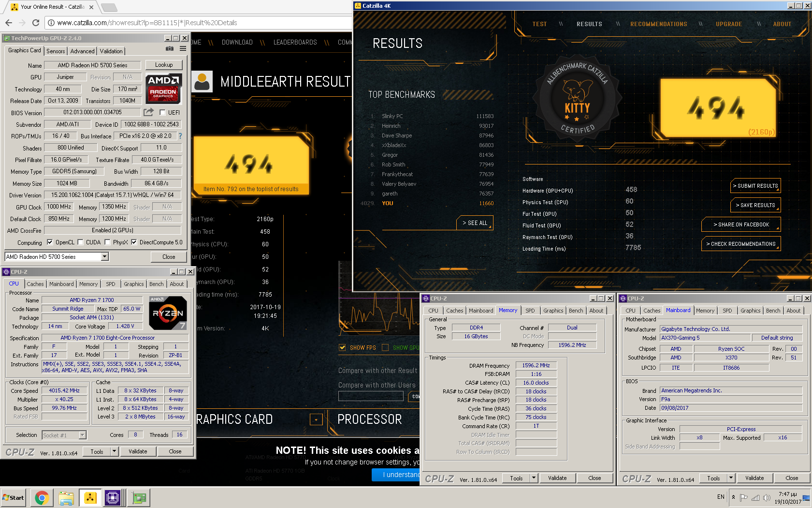Click the Bus Interface question mark icon

point(180,136)
